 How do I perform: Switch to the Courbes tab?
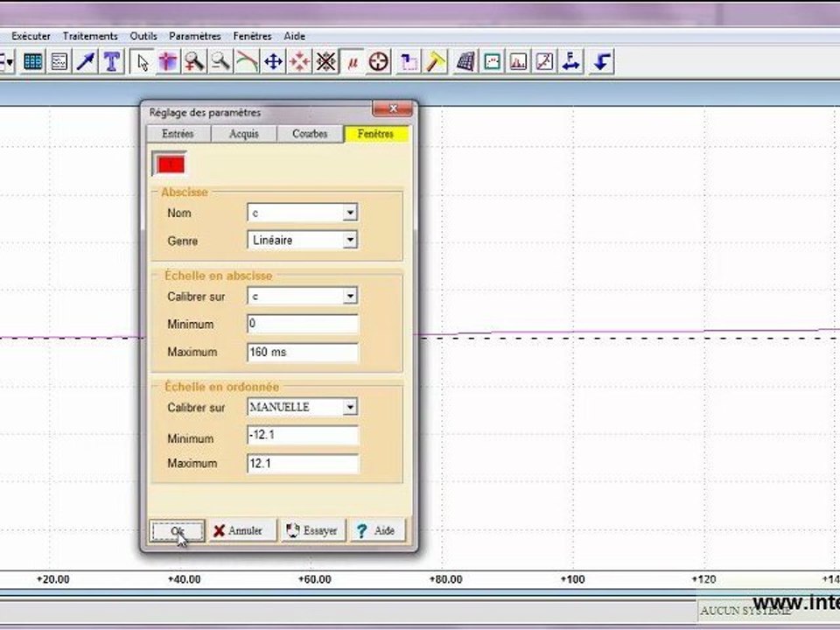click(x=310, y=134)
